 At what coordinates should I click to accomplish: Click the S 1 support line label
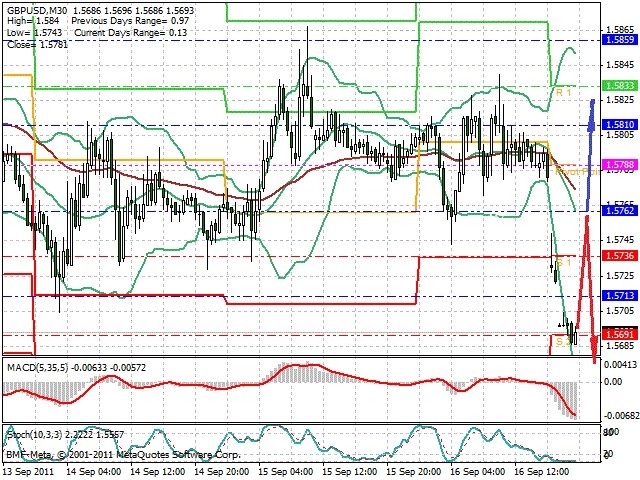coord(563,262)
